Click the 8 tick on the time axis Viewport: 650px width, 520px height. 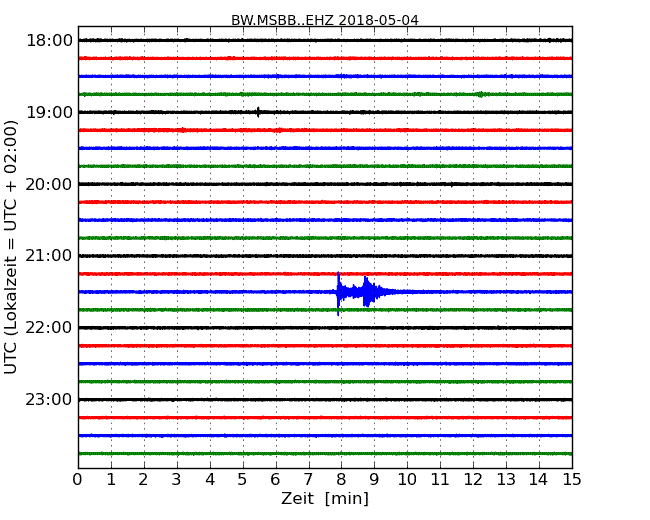point(341,479)
